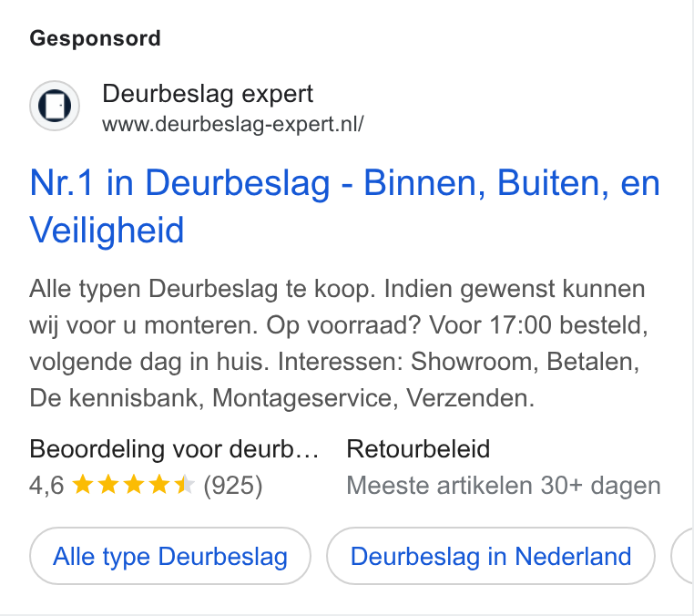694x616 pixels.
Task: Click the door favicon of Deurbeslag expert
Action: click(x=55, y=106)
